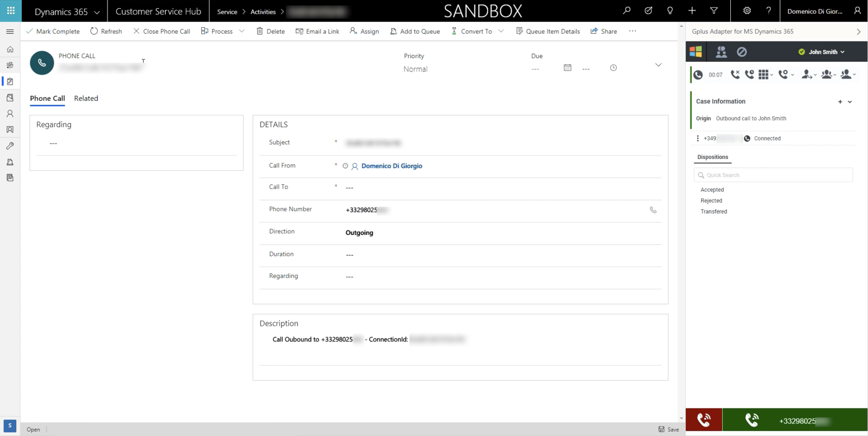Image resolution: width=868 pixels, height=436 pixels.
Task: Open the settings gear icon
Action: [x=747, y=10]
